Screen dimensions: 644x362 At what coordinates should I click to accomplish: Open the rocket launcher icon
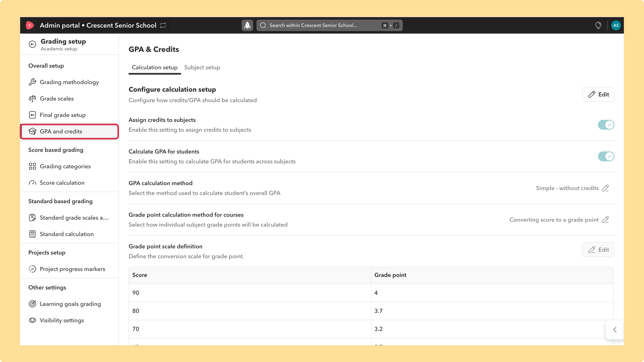247,25
